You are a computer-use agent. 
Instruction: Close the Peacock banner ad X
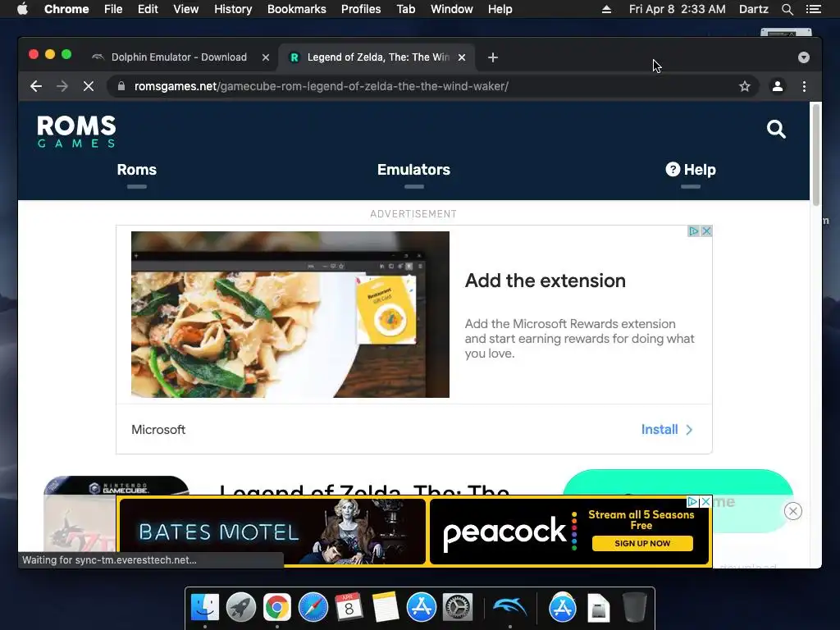tap(706, 502)
